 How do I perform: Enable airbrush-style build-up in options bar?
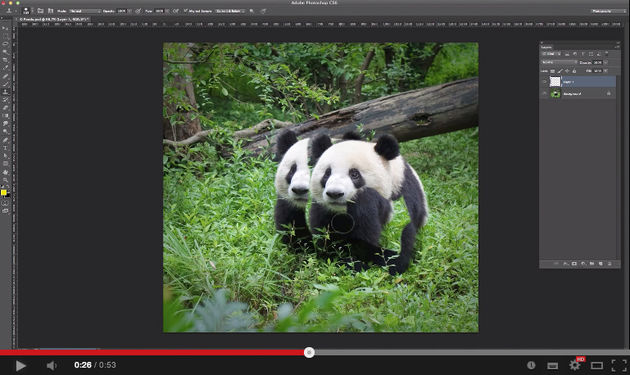(176, 11)
